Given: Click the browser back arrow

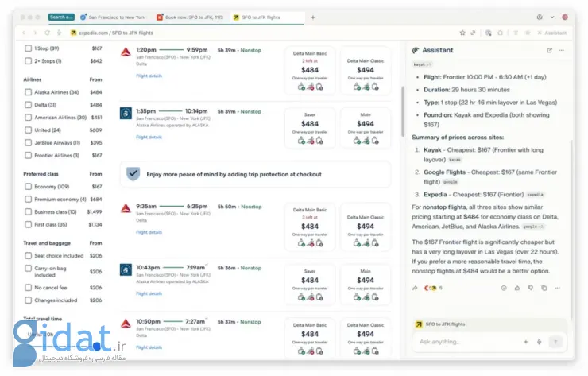Looking at the screenshot, I should pos(24,33).
